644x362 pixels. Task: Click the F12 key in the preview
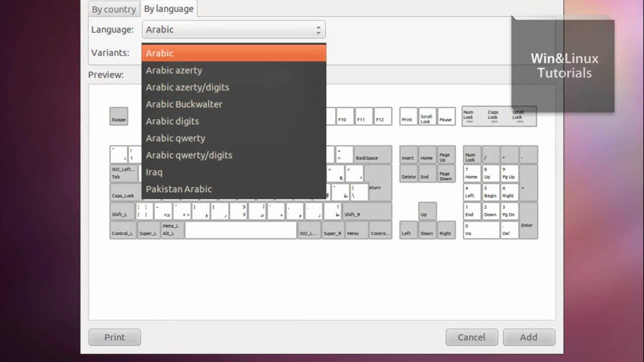382,116
